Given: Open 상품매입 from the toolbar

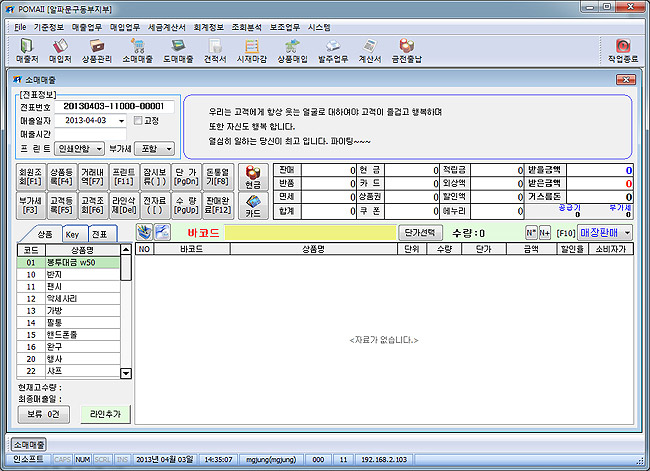Looking at the screenshot, I should click(292, 51).
